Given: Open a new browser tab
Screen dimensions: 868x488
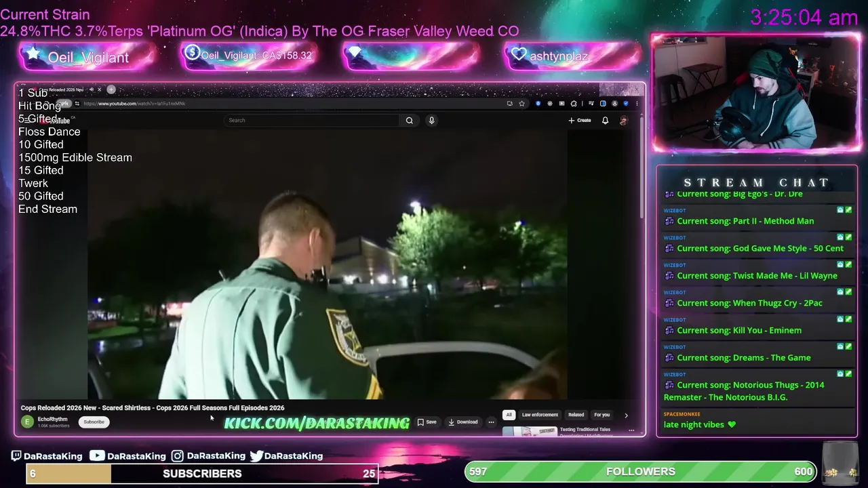Looking at the screenshot, I should [111, 89].
